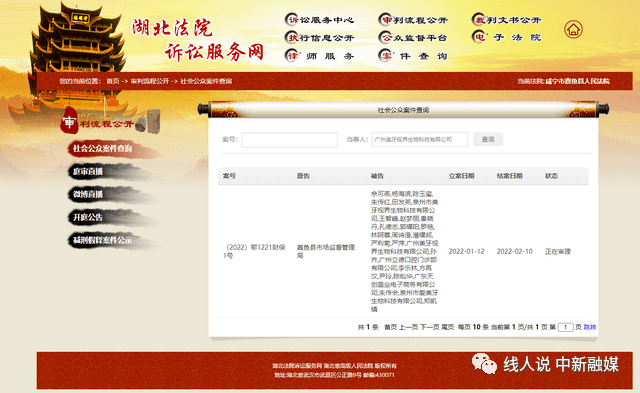This screenshot has height=393, width=640.
Task: Open 审判流程公开 navigation item
Action: [413, 20]
